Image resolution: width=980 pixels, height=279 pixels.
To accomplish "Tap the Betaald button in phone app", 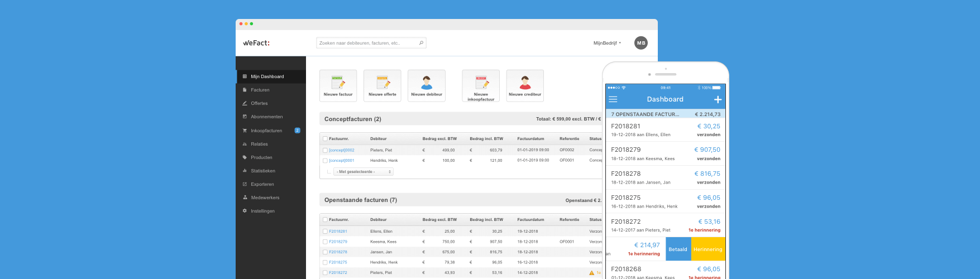I will pos(678,249).
